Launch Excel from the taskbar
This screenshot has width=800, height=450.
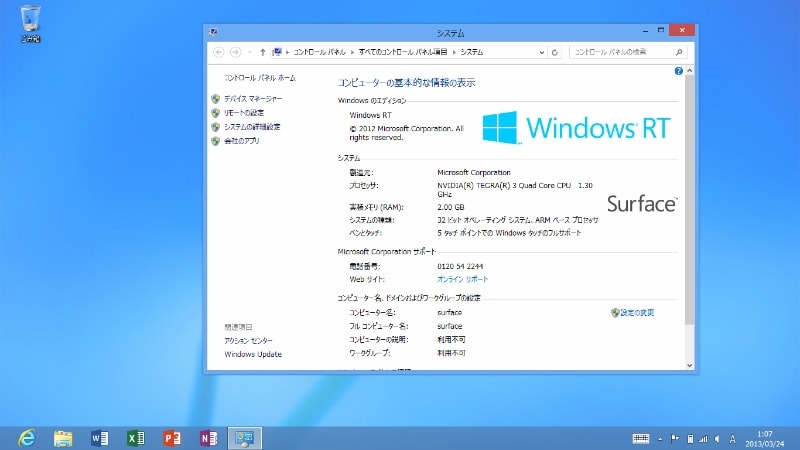tap(136, 438)
